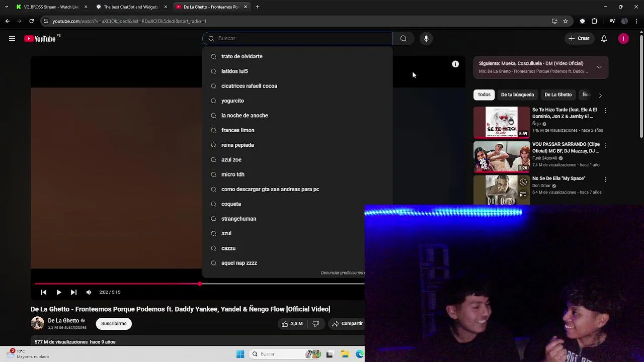Select suggestion 'latidos lui5'
Screen dimensions: 644x362
297,71
